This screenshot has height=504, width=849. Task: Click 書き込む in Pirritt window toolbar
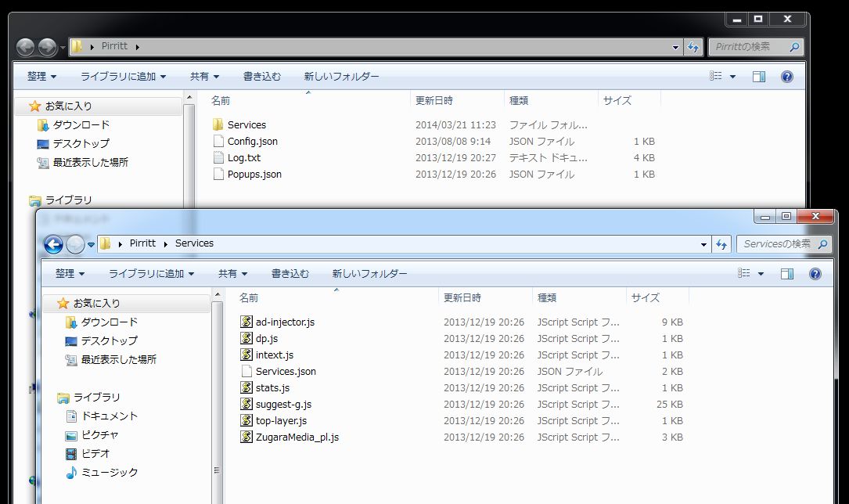pyautogui.click(x=262, y=77)
